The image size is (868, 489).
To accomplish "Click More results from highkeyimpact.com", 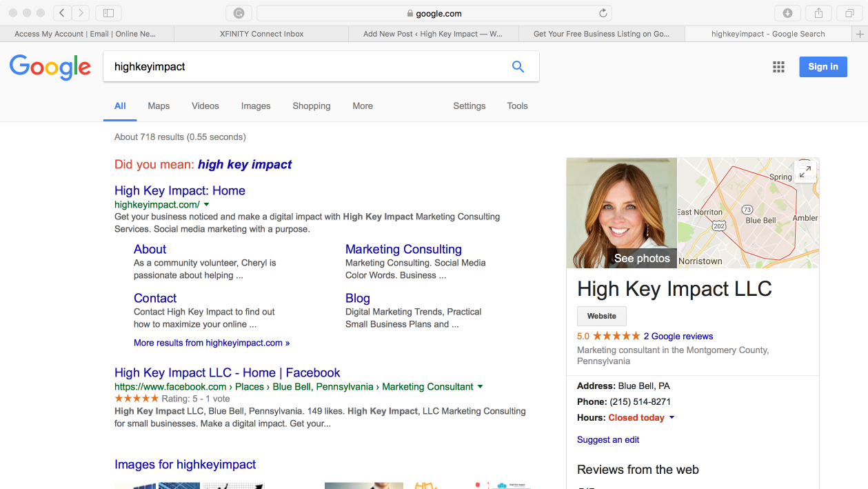I will coord(212,343).
